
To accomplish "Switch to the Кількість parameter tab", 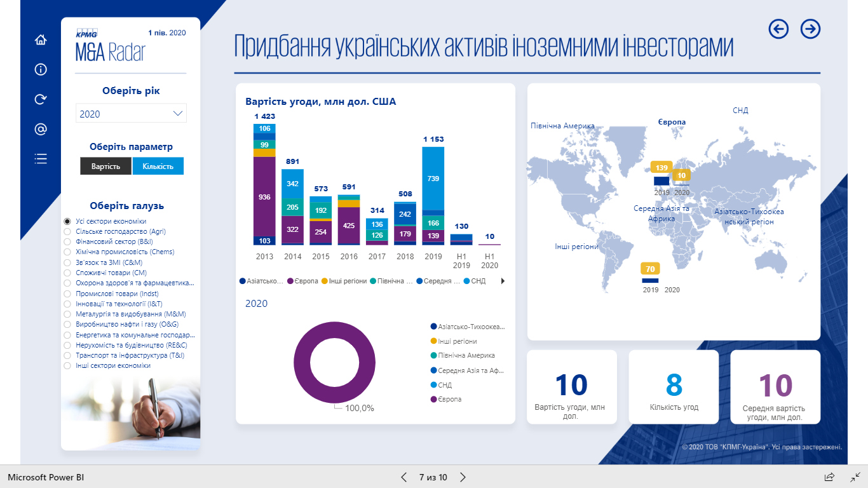I will (x=158, y=166).
